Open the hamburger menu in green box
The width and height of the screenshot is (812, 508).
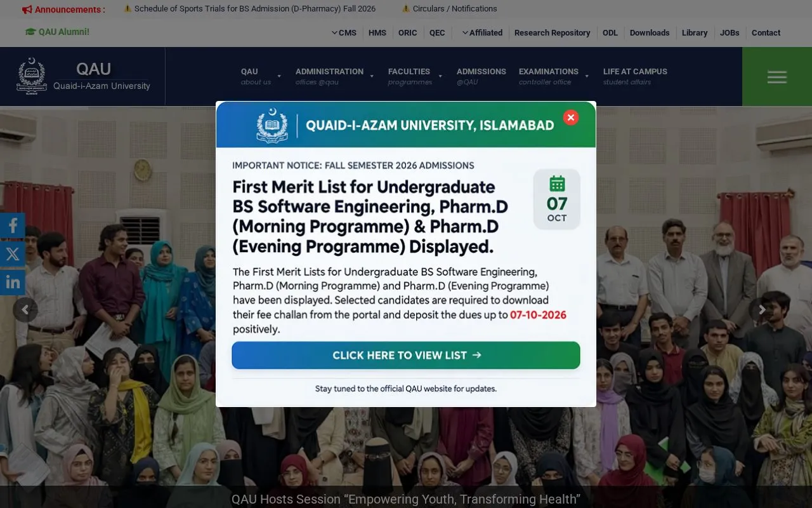pos(777,77)
